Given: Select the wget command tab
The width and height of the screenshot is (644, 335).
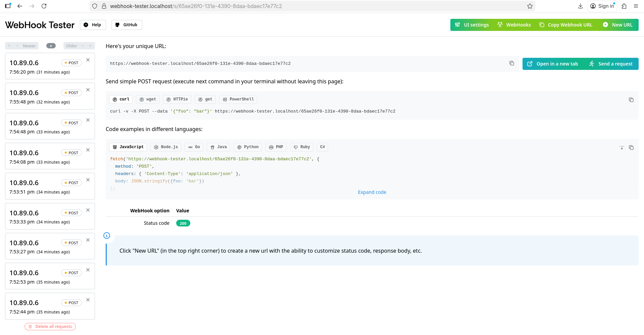Looking at the screenshot, I should click(148, 99).
